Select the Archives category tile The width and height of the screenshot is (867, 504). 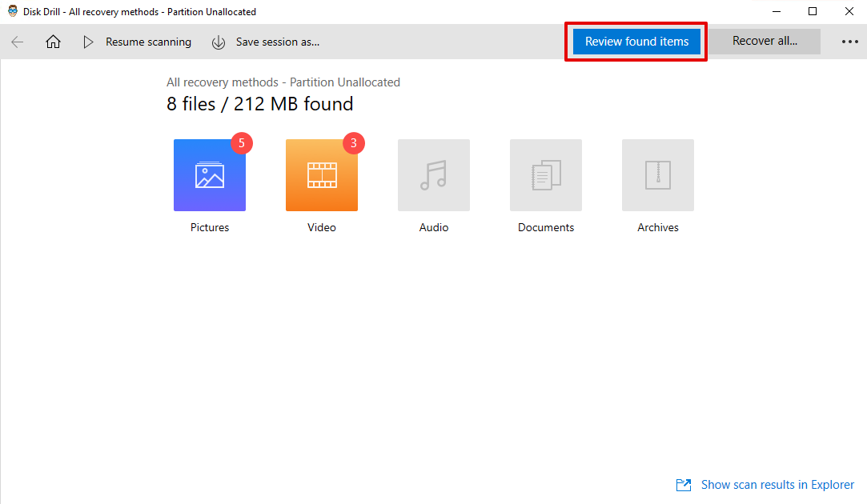point(658,175)
